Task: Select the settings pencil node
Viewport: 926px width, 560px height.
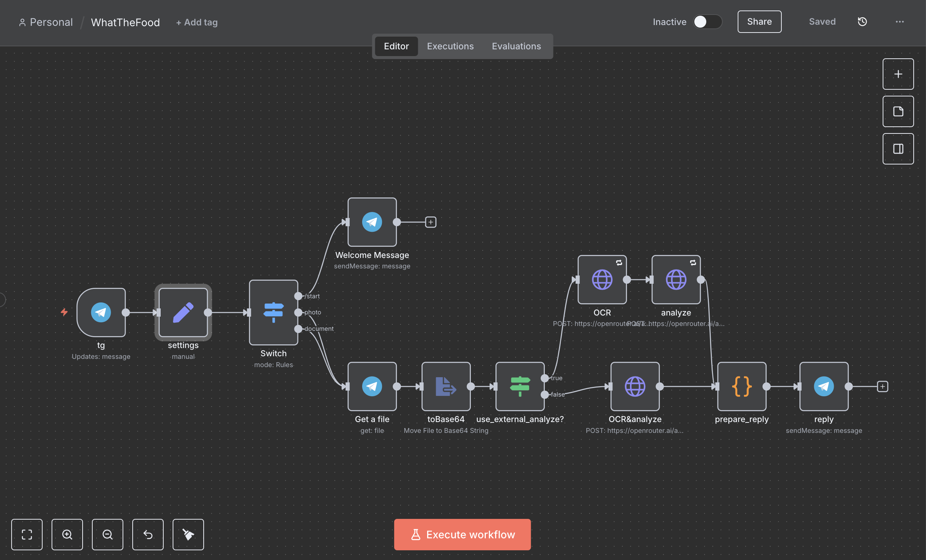Action: click(183, 312)
